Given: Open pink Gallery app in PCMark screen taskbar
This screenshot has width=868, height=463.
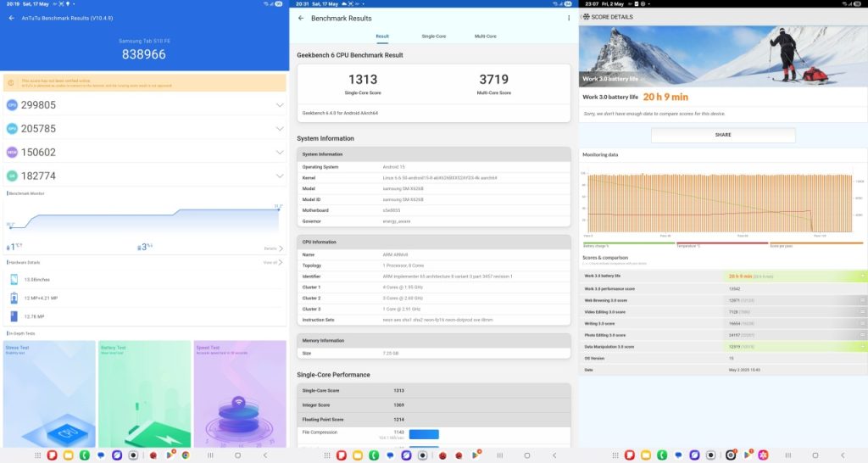Looking at the screenshot, I should (x=764, y=455).
